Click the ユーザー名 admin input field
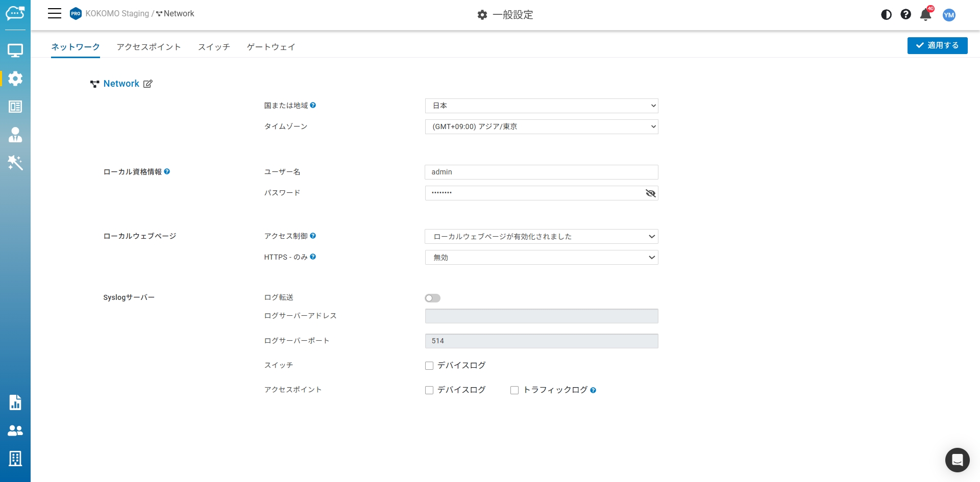 tap(541, 172)
